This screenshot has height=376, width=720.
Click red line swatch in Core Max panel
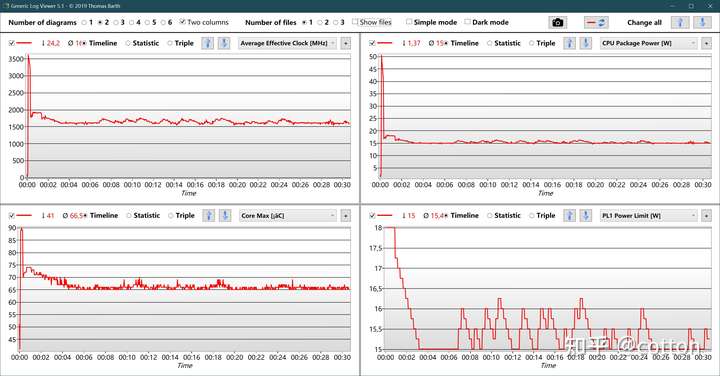pos(24,215)
